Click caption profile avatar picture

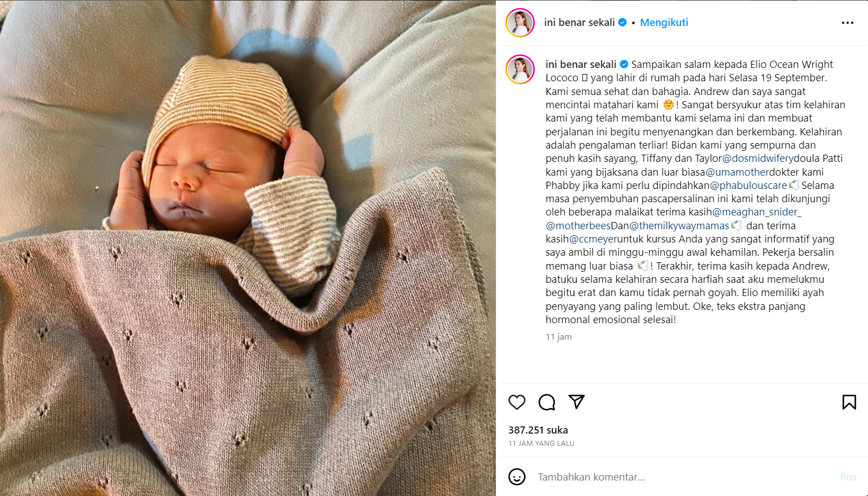tap(520, 70)
